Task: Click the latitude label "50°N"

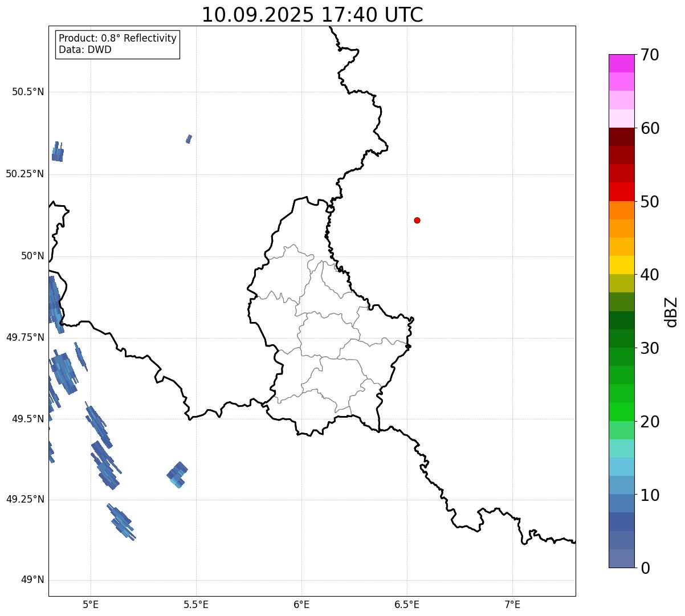Action: tap(32, 256)
